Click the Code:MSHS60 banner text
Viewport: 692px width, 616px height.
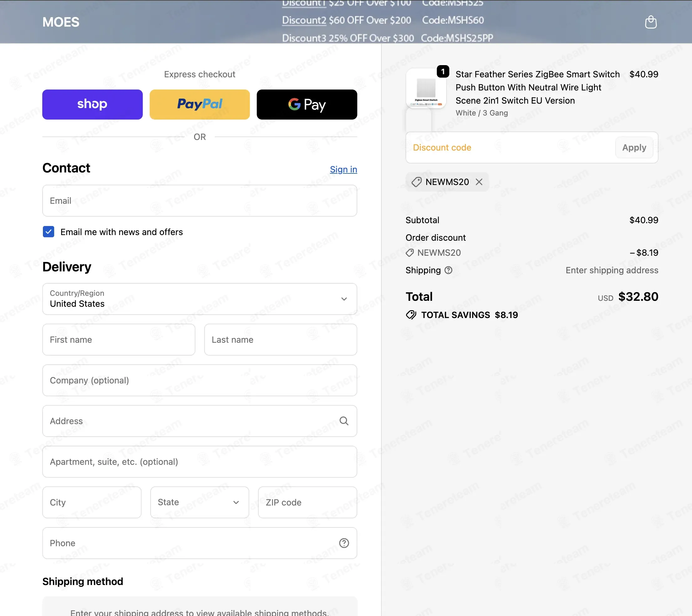(x=453, y=20)
